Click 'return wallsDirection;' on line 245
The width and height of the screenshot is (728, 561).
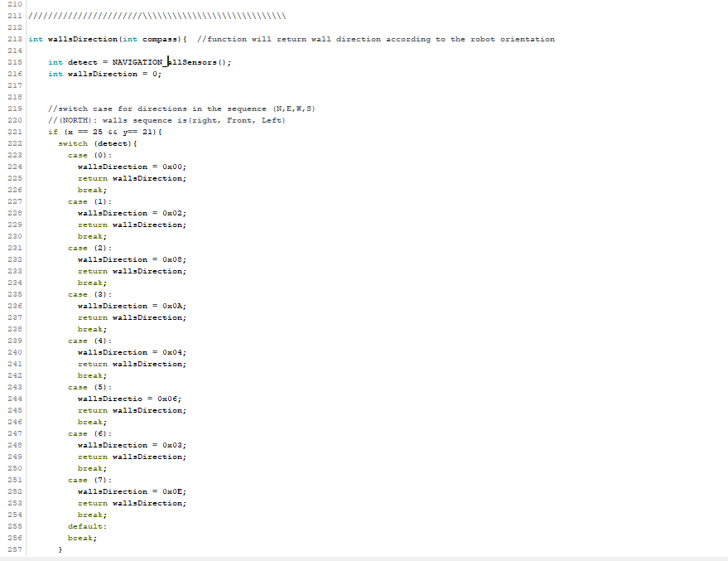[132, 411]
